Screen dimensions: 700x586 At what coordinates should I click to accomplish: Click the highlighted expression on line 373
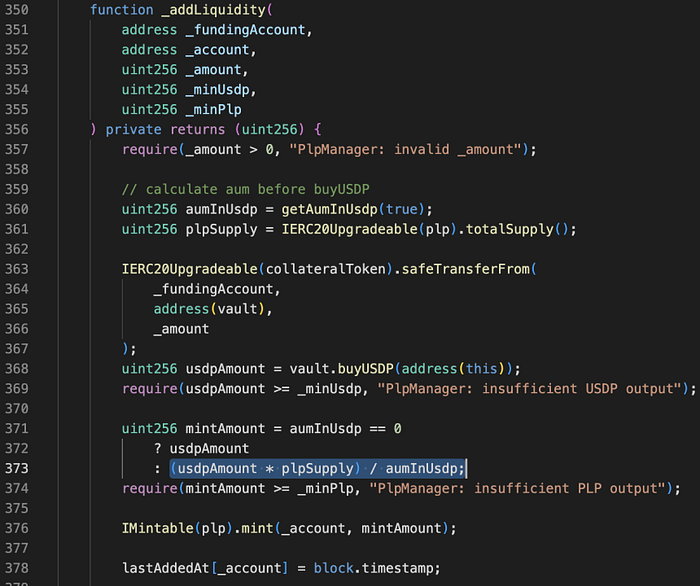[x=317, y=468]
